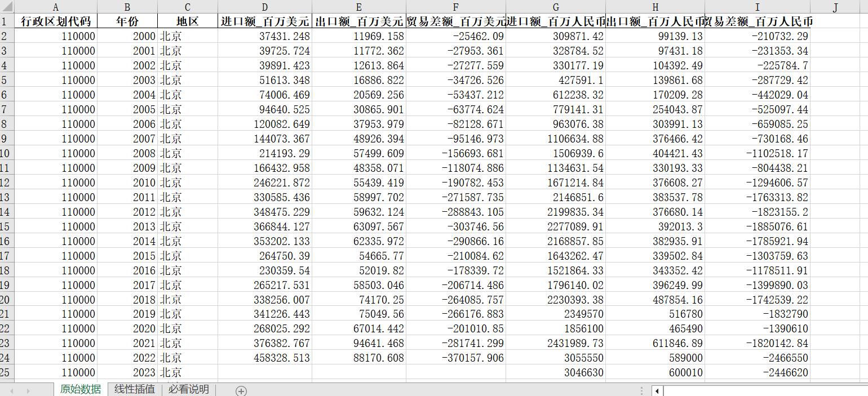This screenshot has height=396, width=868.
Task: Select the 地区 header cell
Action: click(188, 21)
